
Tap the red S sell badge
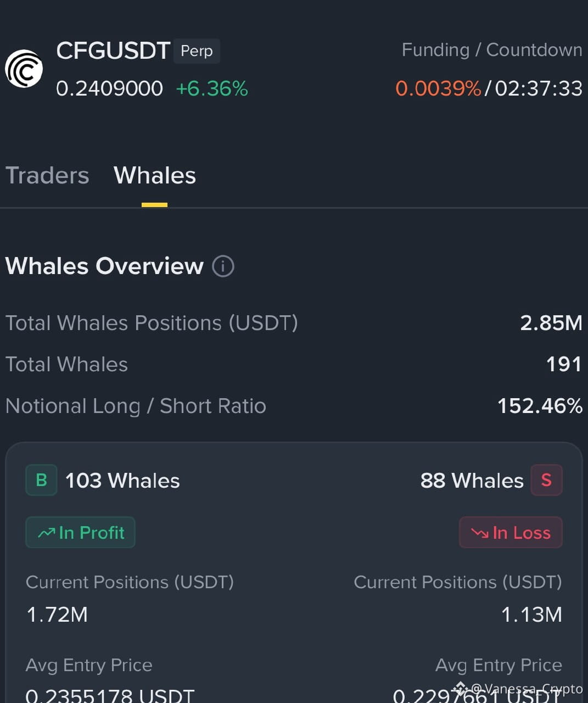coord(546,480)
